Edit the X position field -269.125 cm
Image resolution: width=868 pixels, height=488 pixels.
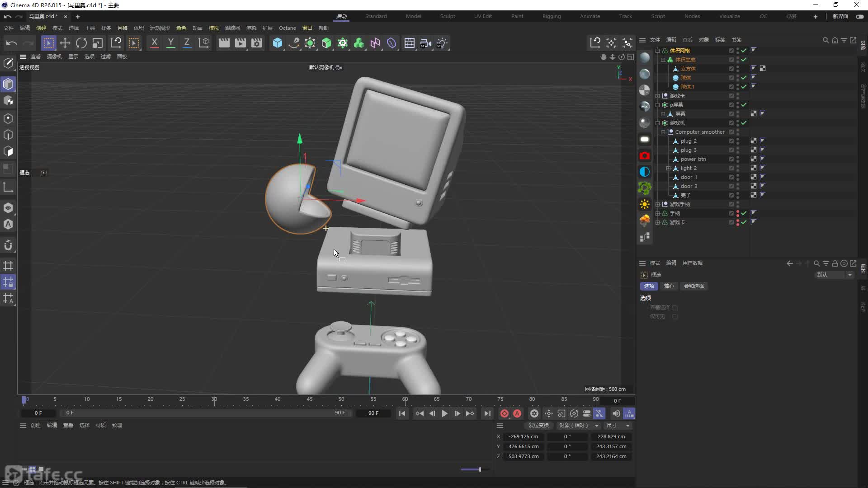[x=524, y=436]
